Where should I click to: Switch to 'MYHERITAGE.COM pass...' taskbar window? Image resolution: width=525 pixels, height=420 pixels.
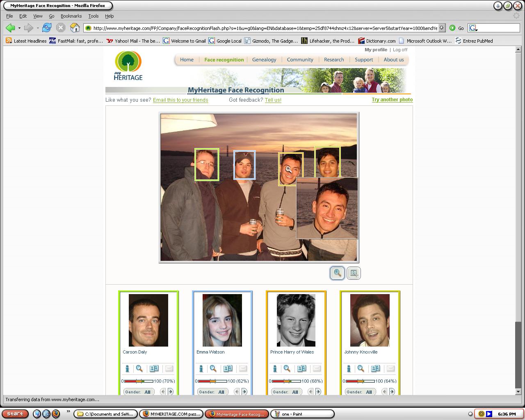(x=171, y=414)
